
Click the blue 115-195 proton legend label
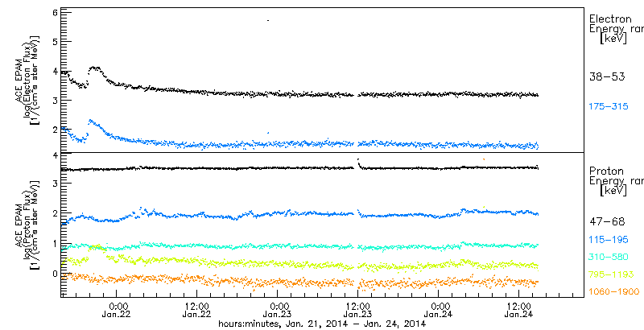coord(609,240)
